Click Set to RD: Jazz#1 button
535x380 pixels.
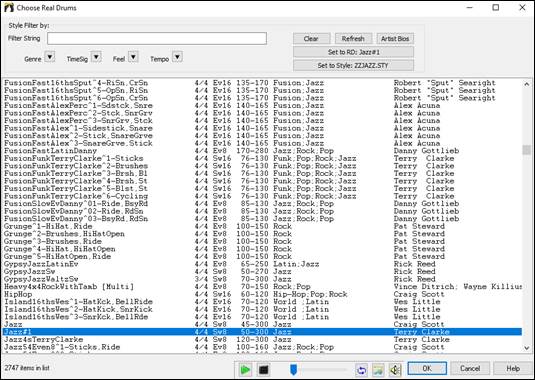pos(353,52)
